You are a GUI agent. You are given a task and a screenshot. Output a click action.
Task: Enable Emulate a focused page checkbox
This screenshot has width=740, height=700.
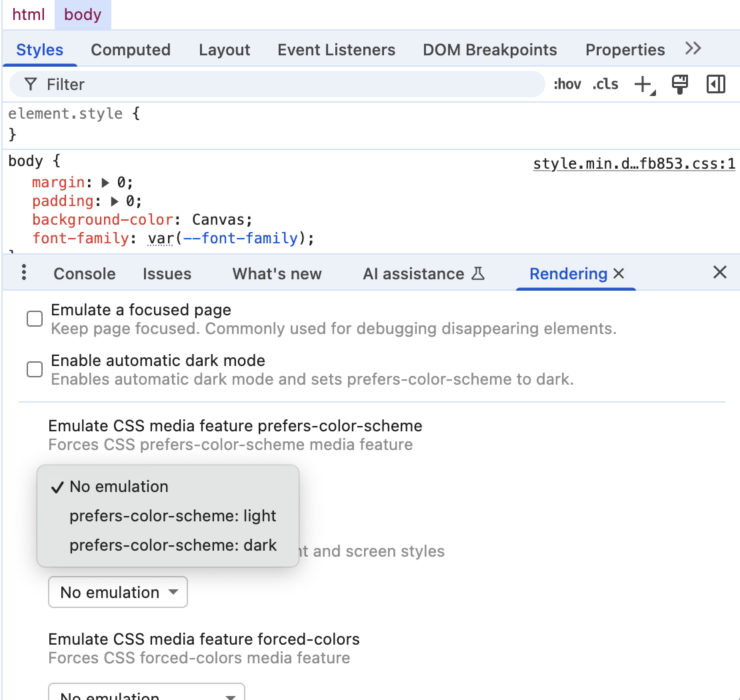point(35,319)
